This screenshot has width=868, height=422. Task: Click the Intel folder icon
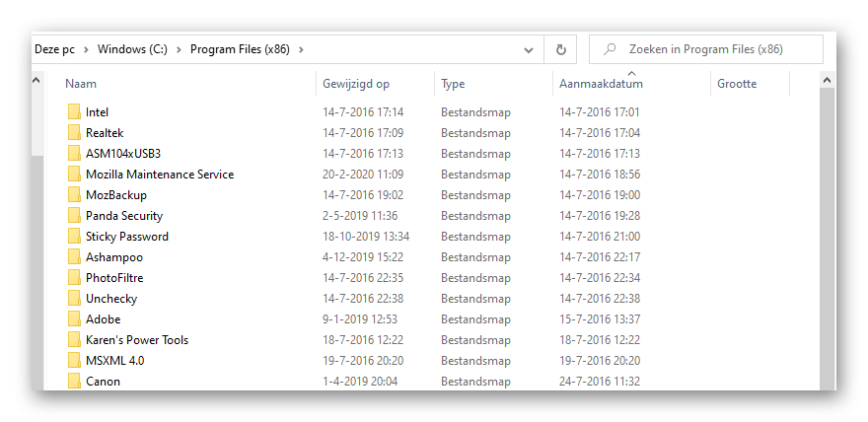pyautogui.click(x=74, y=112)
